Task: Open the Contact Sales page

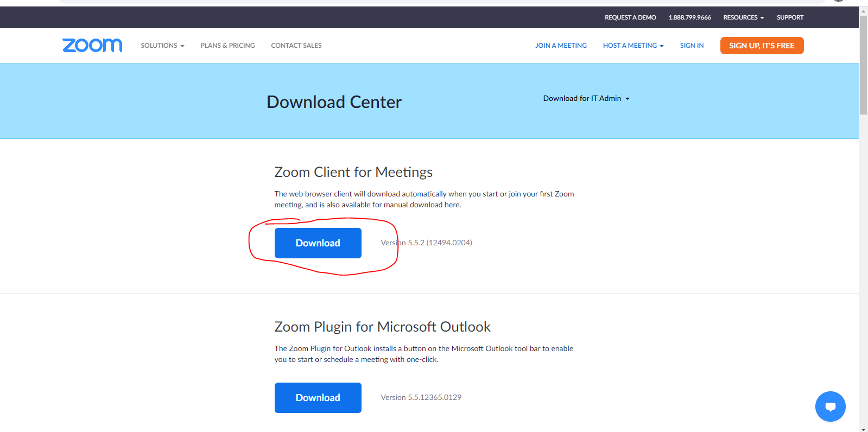Action: pos(296,46)
